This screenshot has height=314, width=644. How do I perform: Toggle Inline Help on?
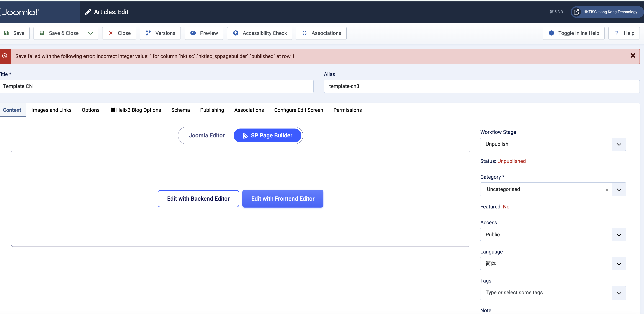point(573,33)
